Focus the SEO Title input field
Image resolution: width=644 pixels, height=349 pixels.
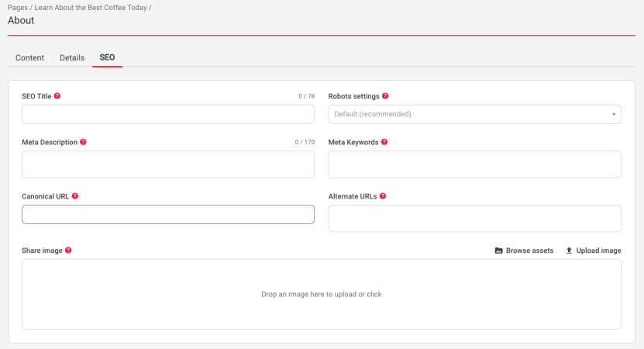click(168, 114)
